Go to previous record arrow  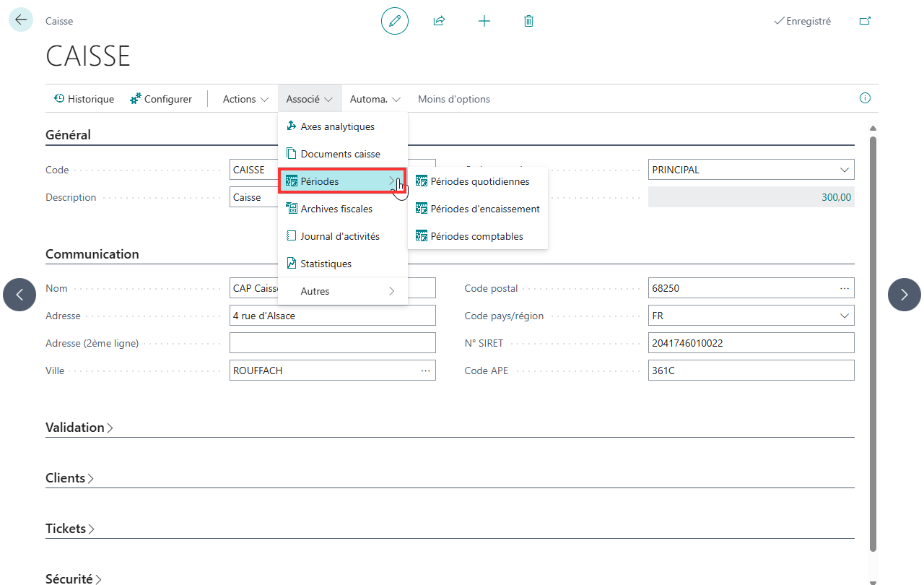point(19,295)
